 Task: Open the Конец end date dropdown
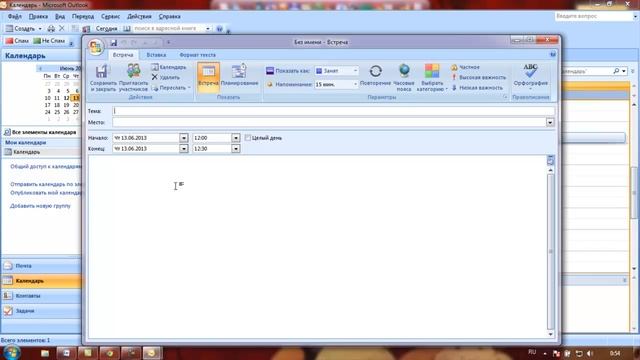click(x=184, y=149)
